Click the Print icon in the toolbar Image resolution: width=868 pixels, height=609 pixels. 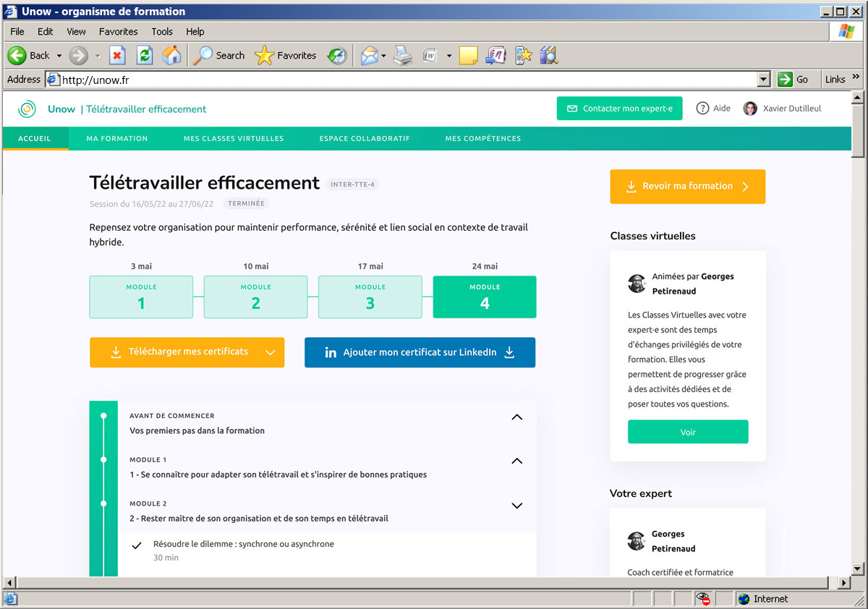(x=402, y=56)
